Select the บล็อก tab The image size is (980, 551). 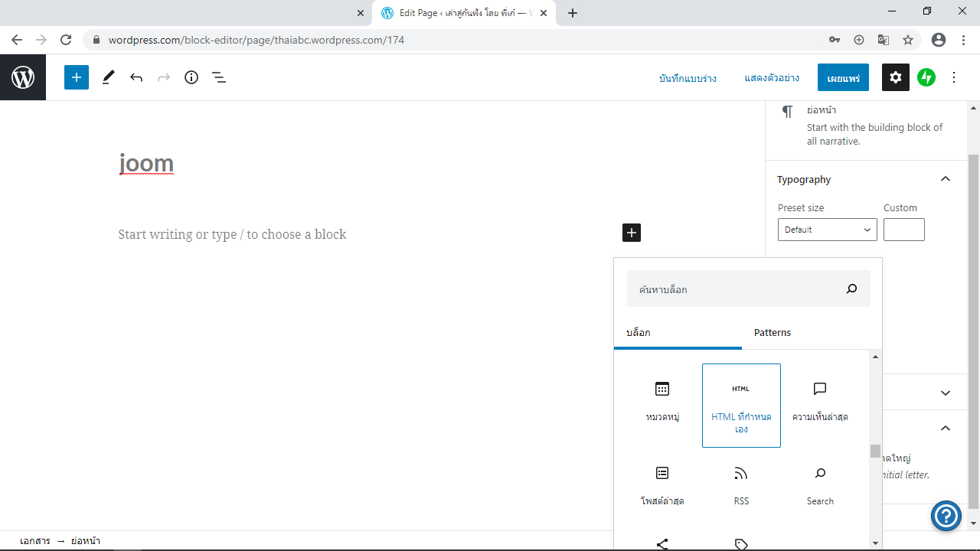[639, 333]
